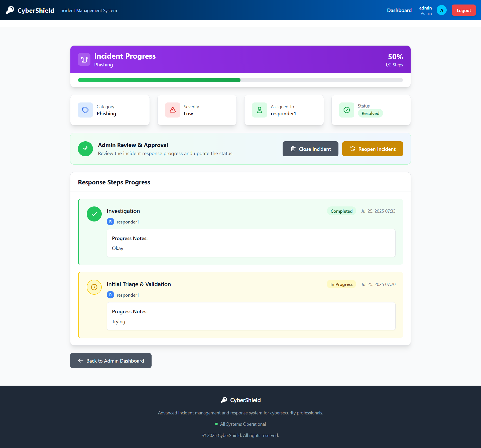Click the Incident Progress workflow icon
This screenshot has height=448, width=481.
coord(84,59)
